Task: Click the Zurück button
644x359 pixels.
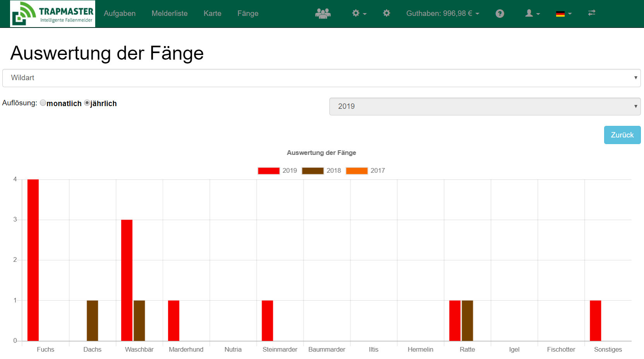Action: 622,135
